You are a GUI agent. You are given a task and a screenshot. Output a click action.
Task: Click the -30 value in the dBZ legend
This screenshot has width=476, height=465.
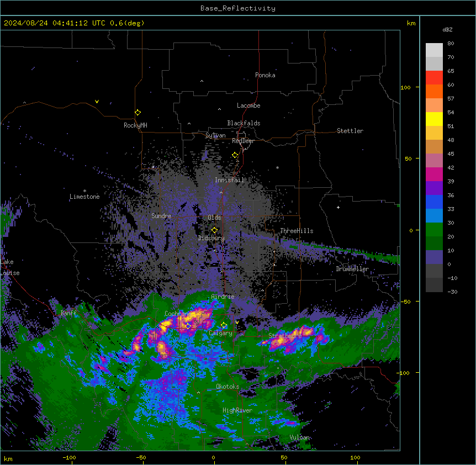[x=452, y=292]
